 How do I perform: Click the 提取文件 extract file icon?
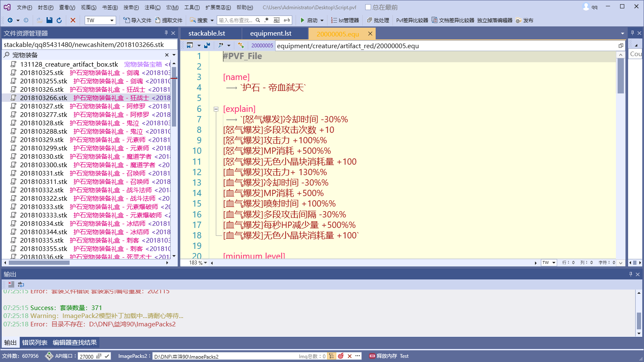(x=157, y=20)
